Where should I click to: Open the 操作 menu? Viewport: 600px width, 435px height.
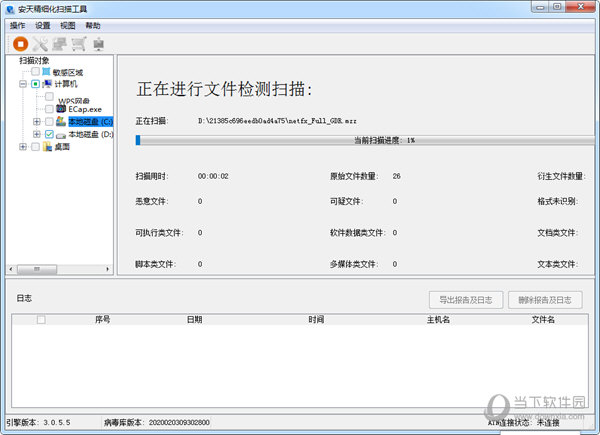pos(18,26)
